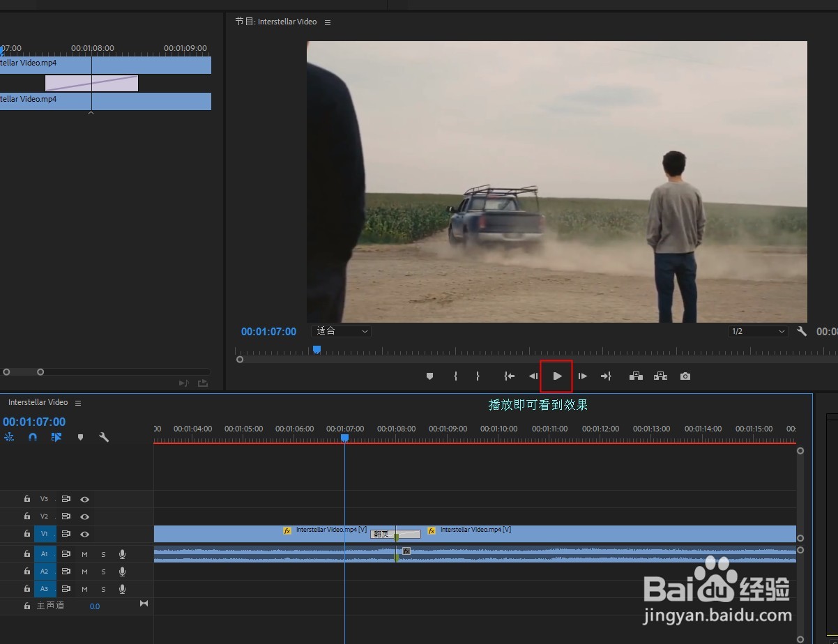Toggle V1 track lock
The height and width of the screenshot is (644, 838).
27,534
